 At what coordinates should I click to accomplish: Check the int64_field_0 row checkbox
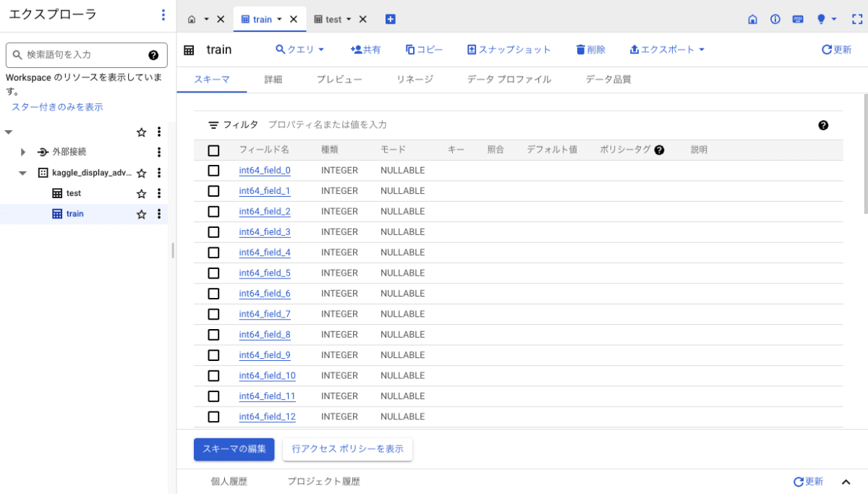(213, 171)
